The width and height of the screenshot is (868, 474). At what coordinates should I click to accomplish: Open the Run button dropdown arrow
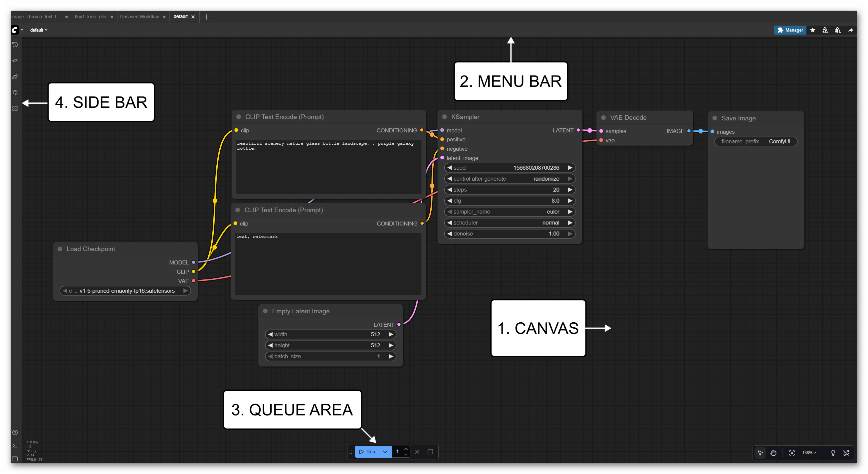point(385,452)
